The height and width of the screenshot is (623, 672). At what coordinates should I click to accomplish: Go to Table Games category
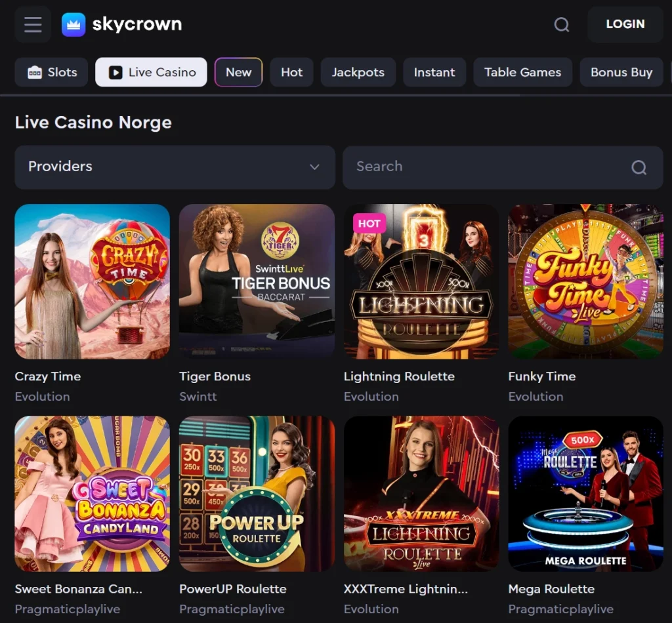(522, 72)
